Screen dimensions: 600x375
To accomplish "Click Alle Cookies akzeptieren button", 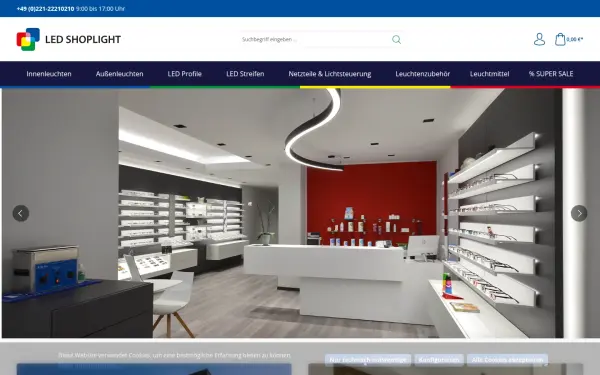I will click(x=507, y=360).
